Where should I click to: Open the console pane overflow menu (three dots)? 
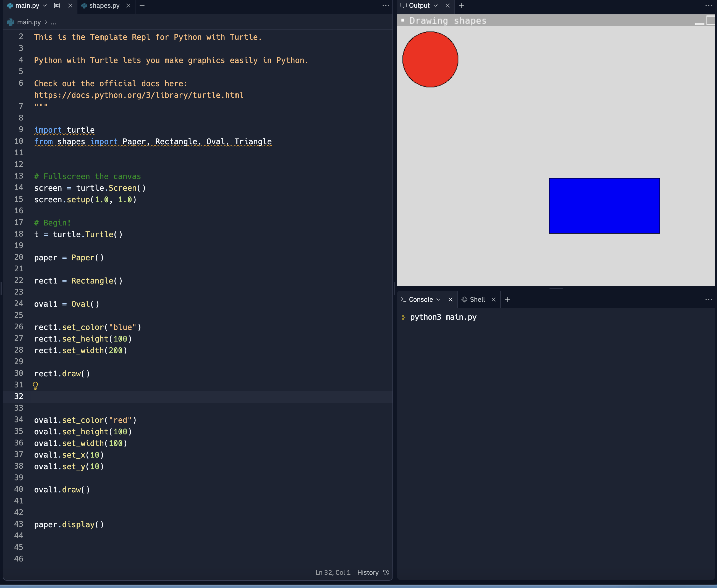pos(709,300)
